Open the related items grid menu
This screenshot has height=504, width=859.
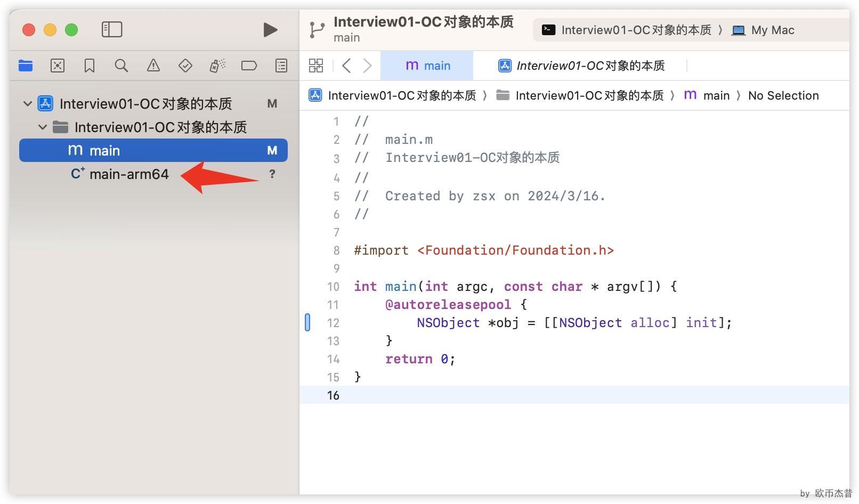pyautogui.click(x=316, y=66)
